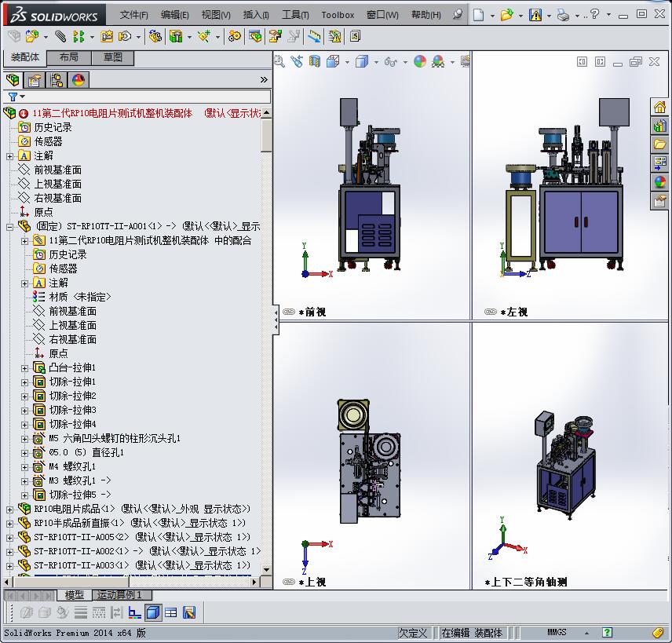Image resolution: width=672 pixels, height=643 pixels.
Task: Expand the 切除-拉伸3 feature
Action: [24, 411]
